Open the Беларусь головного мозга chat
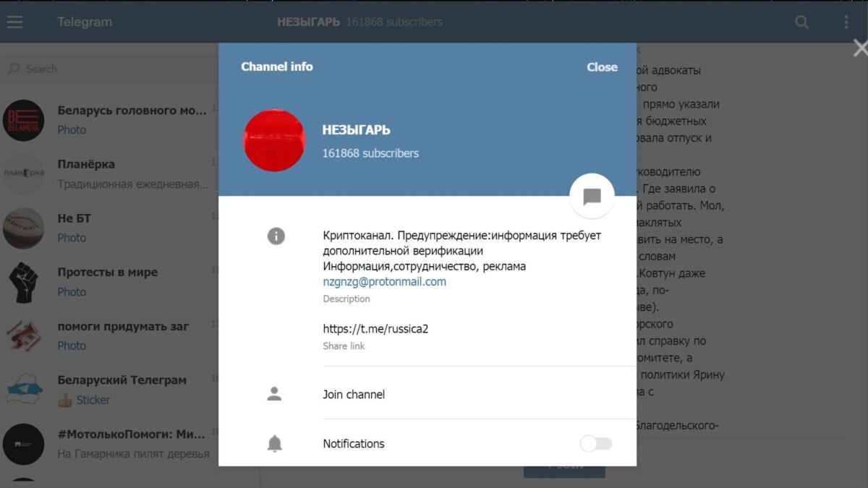Image resolution: width=868 pixels, height=488 pixels. (109, 120)
